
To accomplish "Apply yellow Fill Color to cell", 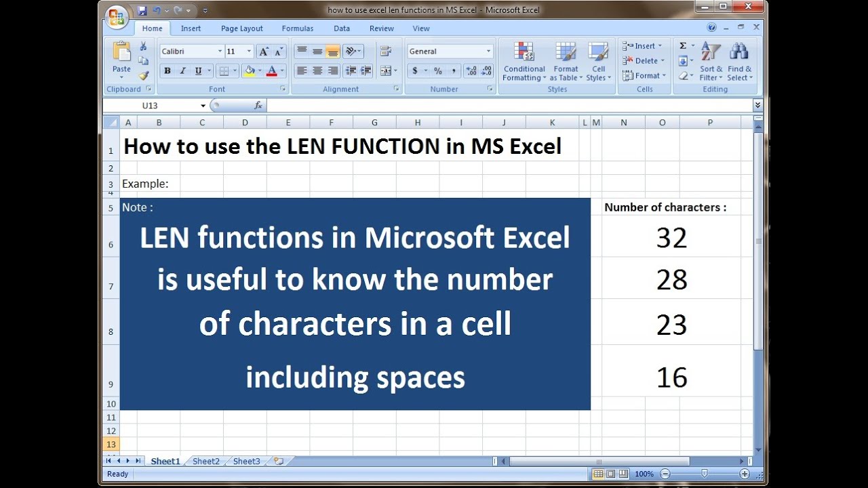I will coord(250,70).
